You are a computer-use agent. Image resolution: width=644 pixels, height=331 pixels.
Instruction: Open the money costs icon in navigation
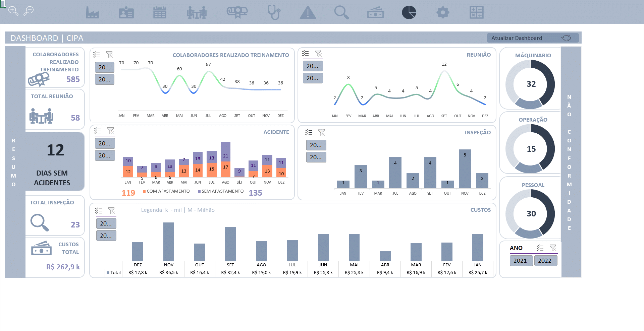[x=375, y=13]
